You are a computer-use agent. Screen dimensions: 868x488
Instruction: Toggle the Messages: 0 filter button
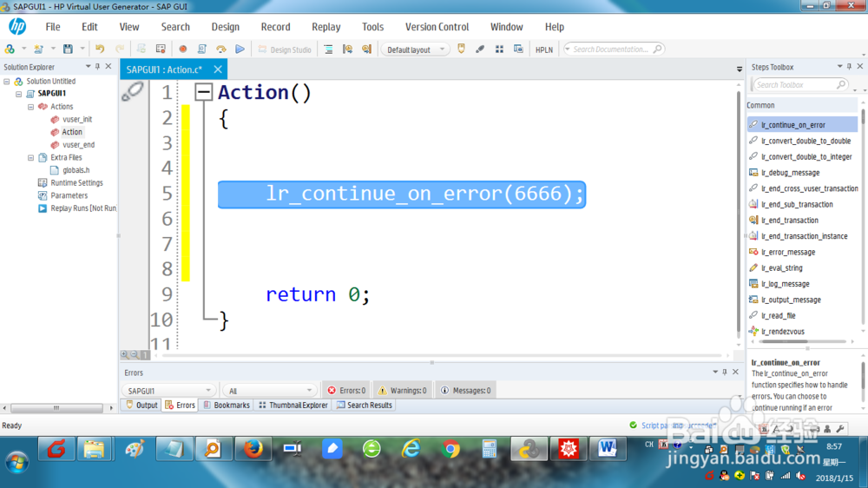(465, 391)
